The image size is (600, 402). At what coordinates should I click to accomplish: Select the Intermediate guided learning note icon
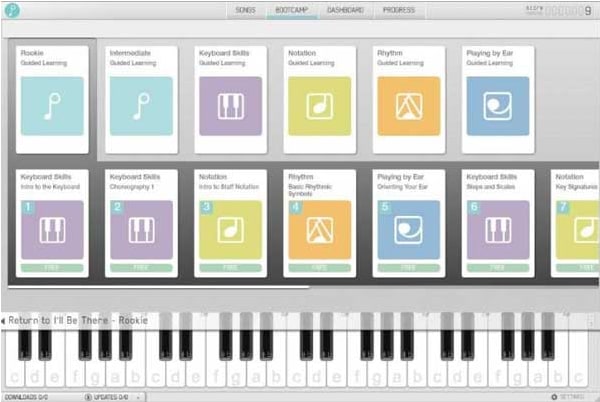(x=141, y=106)
